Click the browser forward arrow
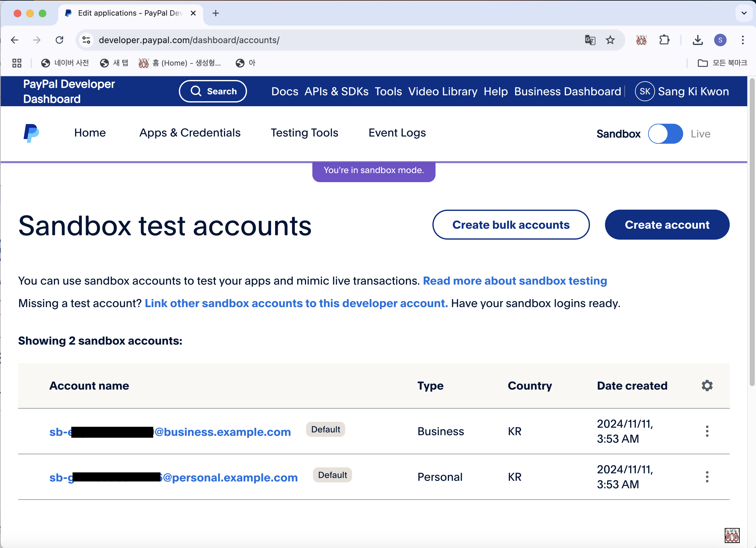756x548 pixels. pyautogui.click(x=37, y=40)
